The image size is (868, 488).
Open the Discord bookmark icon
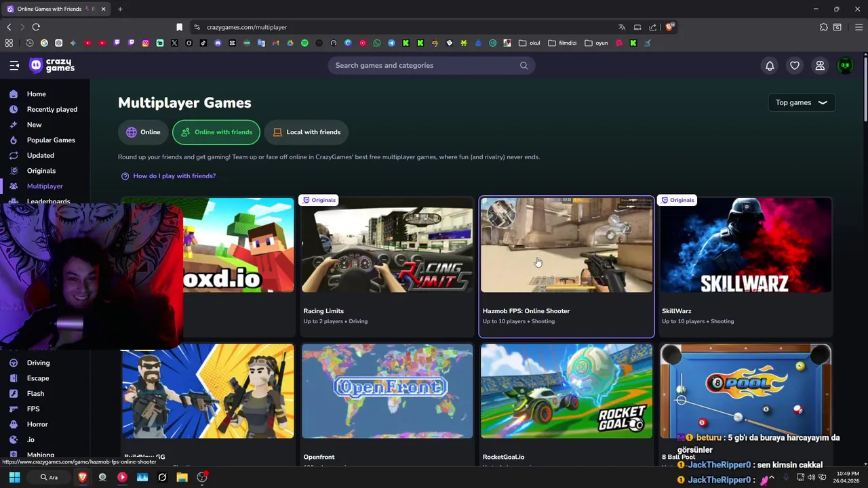click(x=218, y=43)
